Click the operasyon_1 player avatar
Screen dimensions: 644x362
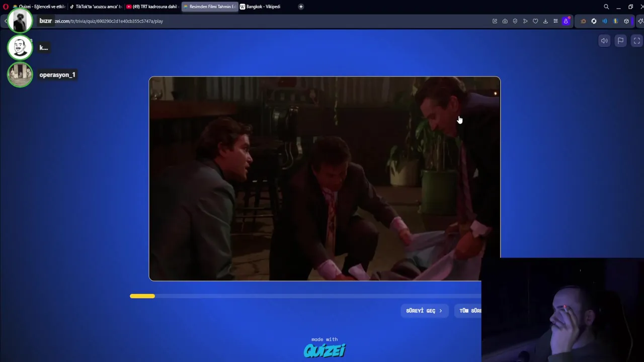point(20,75)
